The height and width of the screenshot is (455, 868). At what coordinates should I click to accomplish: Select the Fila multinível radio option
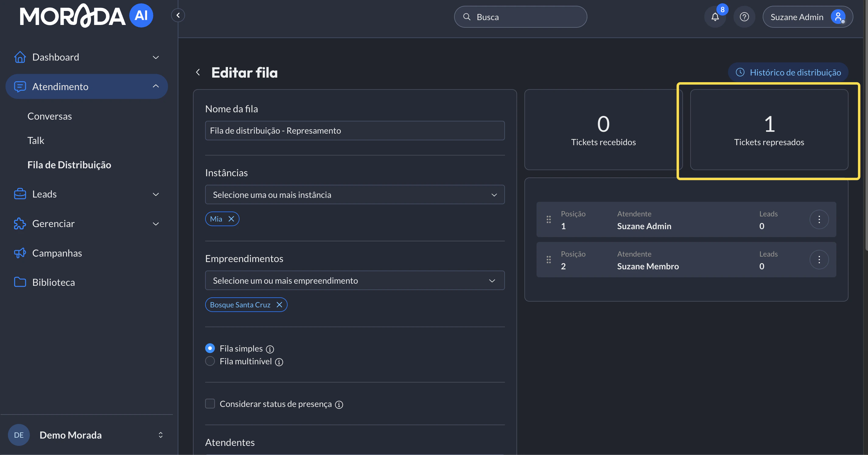[210, 361]
